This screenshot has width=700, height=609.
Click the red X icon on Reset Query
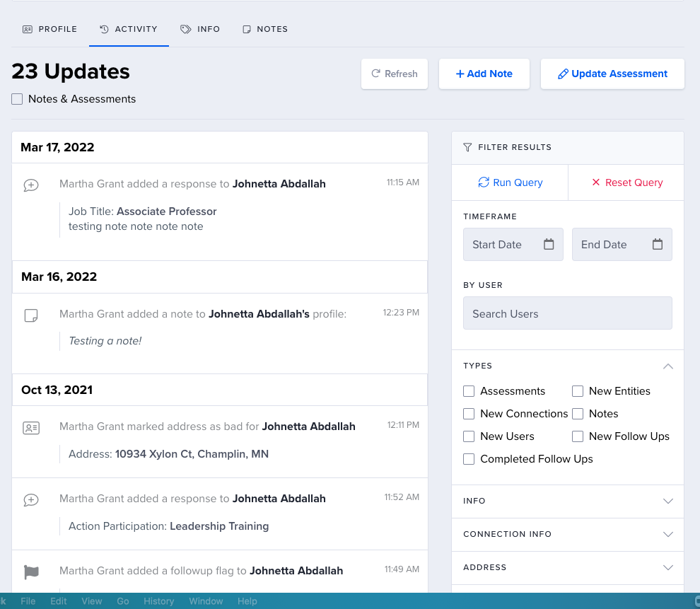click(596, 182)
